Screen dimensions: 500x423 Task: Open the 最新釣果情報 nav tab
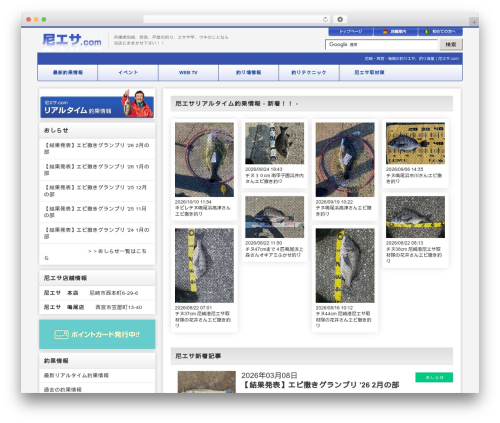tap(68, 72)
